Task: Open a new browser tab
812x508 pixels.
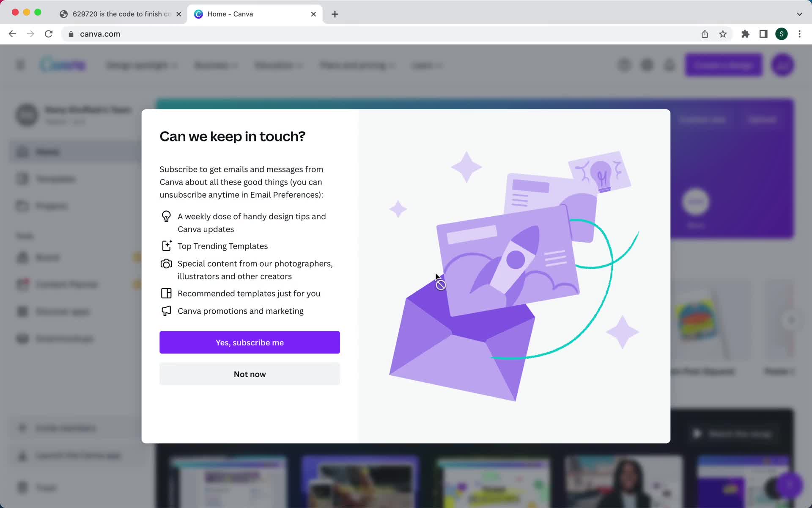Action: (335, 14)
